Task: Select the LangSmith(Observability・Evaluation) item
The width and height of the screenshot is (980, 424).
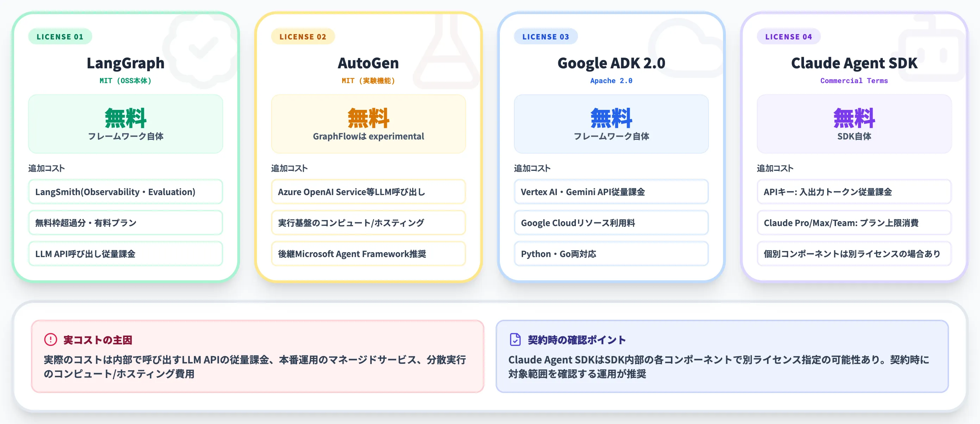Action: (x=126, y=192)
